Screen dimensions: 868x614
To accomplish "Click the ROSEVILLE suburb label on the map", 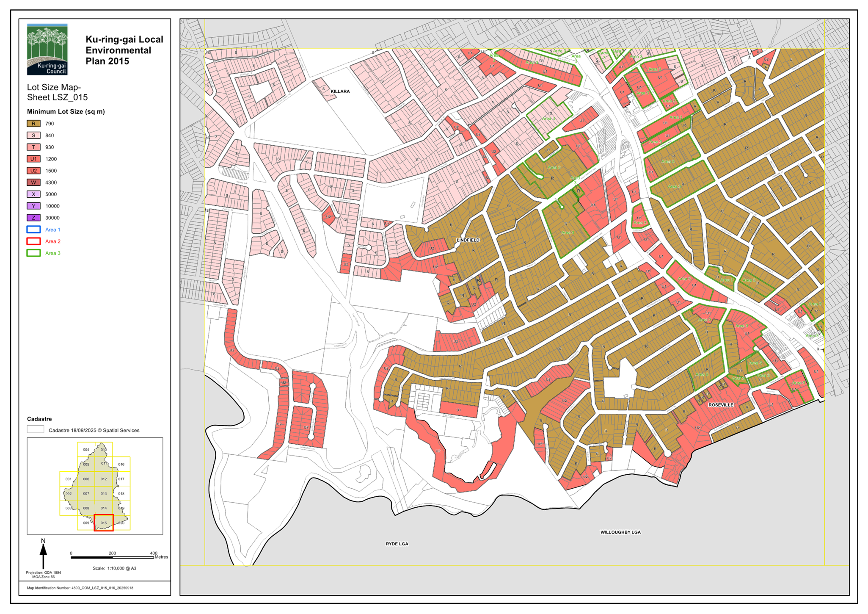I will (x=721, y=405).
